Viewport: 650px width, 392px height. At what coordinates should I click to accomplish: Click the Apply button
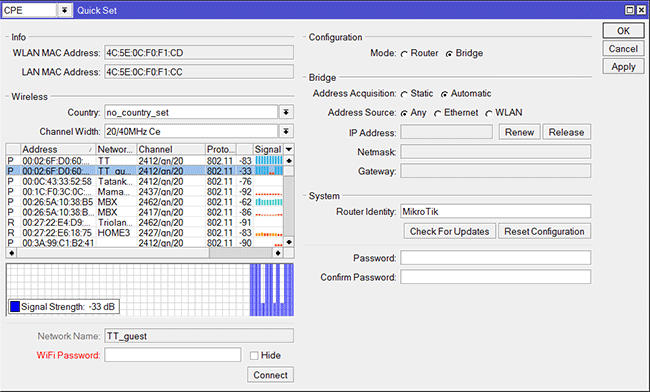coord(623,67)
